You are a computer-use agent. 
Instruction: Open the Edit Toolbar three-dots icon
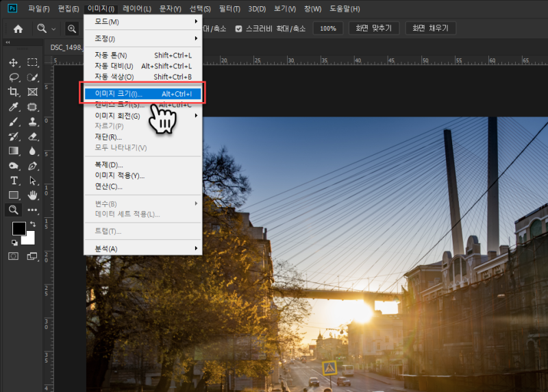32,210
